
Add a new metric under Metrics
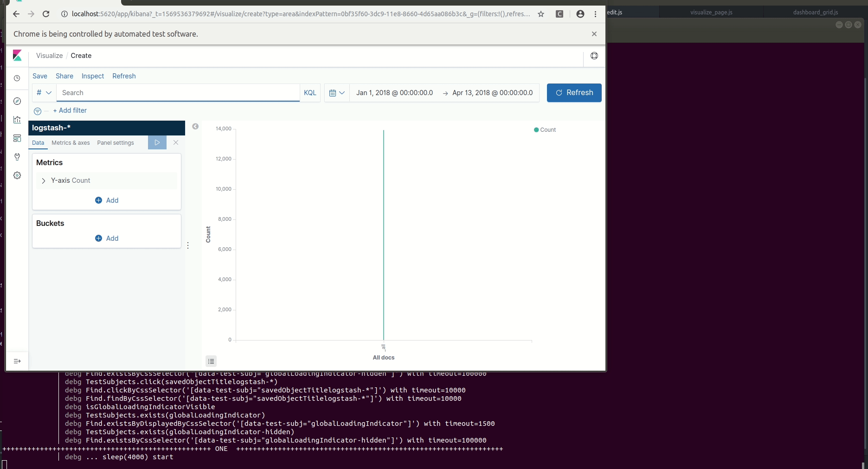click(107, 200)
